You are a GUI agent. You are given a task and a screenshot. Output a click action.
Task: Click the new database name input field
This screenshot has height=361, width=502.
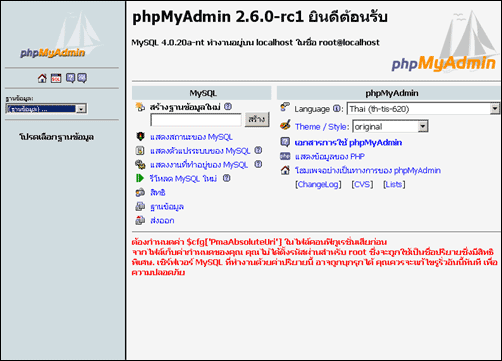(x=196, y=120)
